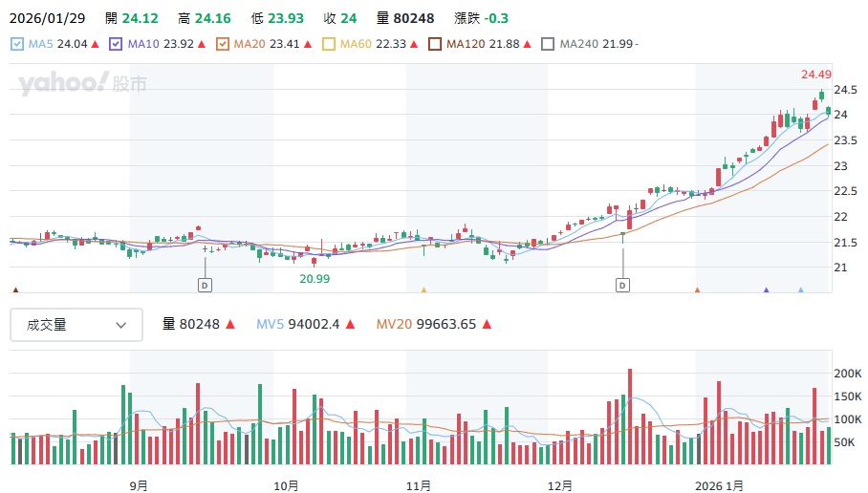The image size is (868, 493).
Task: Click the orange triangle marker at start of 2026
Action: 697,289
